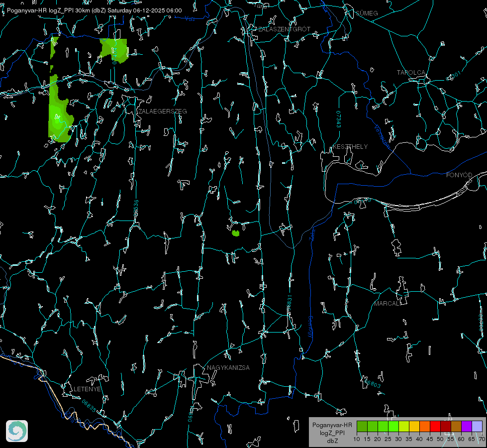The image size is (487, 448).
Task: Select the 10–15 dBZ dark green swatch
Action: pyautogui.click(x=362, y=426)
